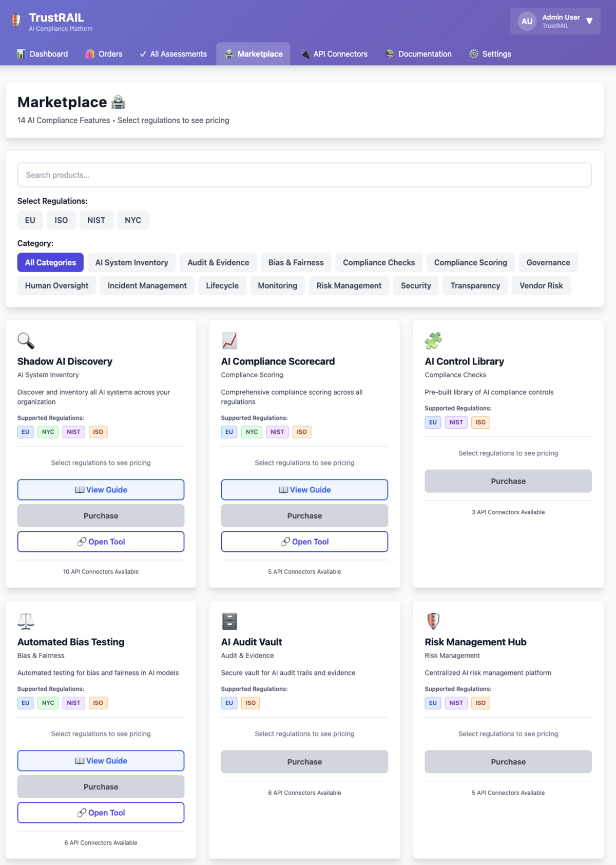616x865 pixels.
Task: Click the AI Audit Vault cabinet icon
Action: pyautogui.click(x=229, y=621)
